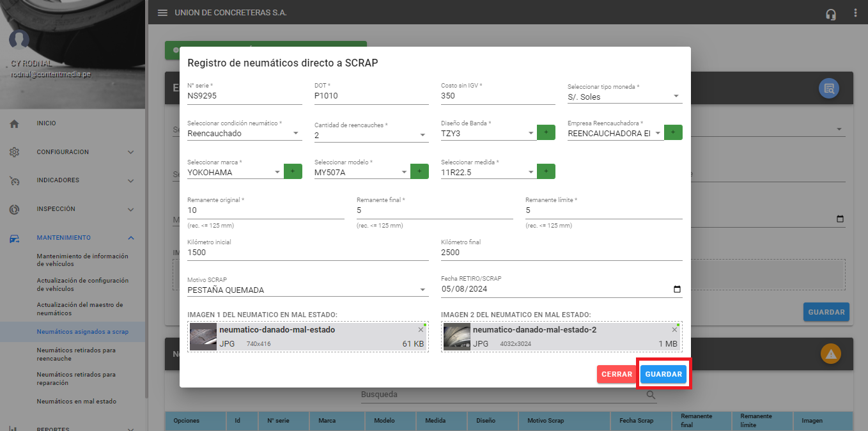The image size is (868, 431).
Task: Add new Diseño de Banda with plus
Action: pyautogui.click(x=546, y=133)
